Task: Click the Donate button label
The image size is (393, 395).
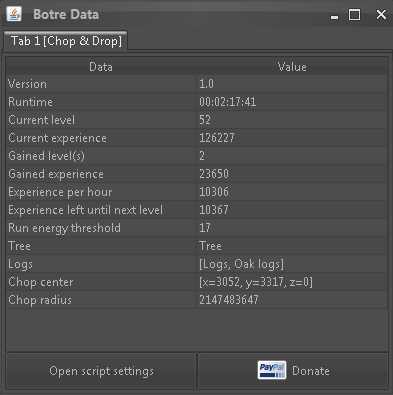Action: (x=311, y=371)
